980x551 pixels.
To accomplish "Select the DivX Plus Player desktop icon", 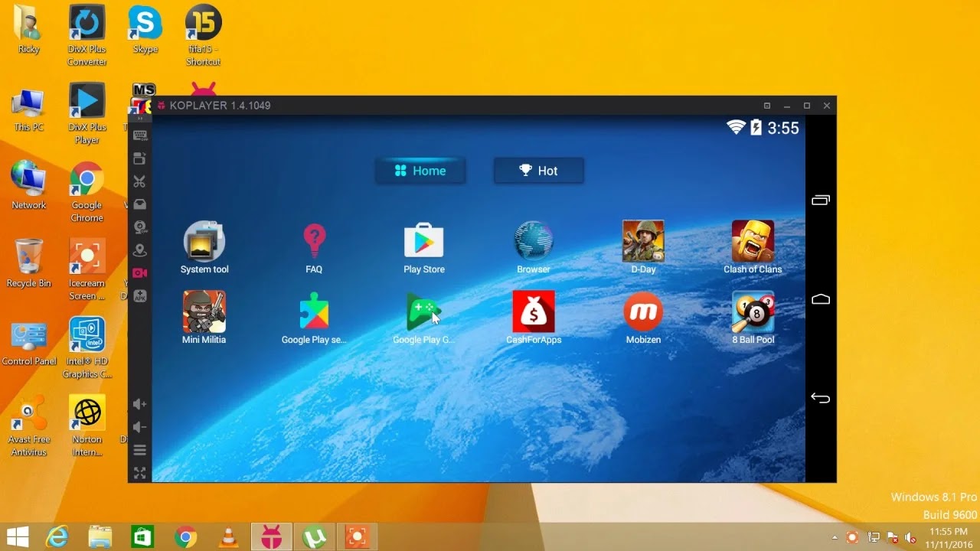I will tap(87, 113).
